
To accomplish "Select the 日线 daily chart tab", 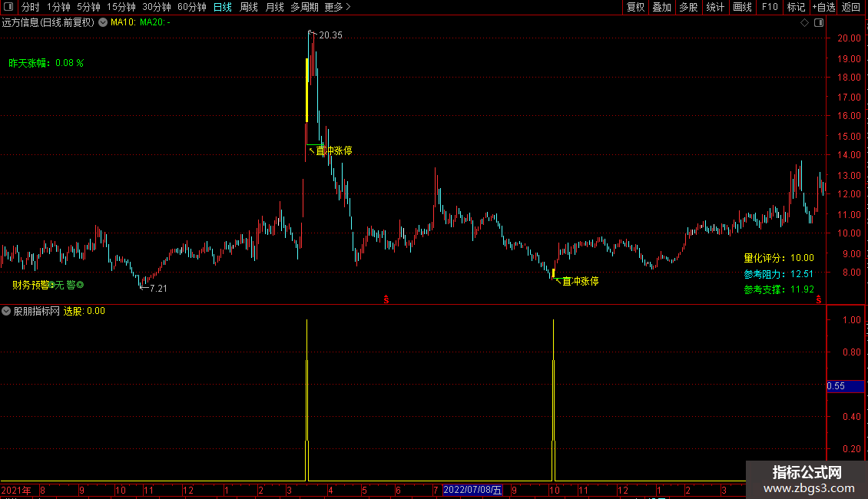I will 223,7.
